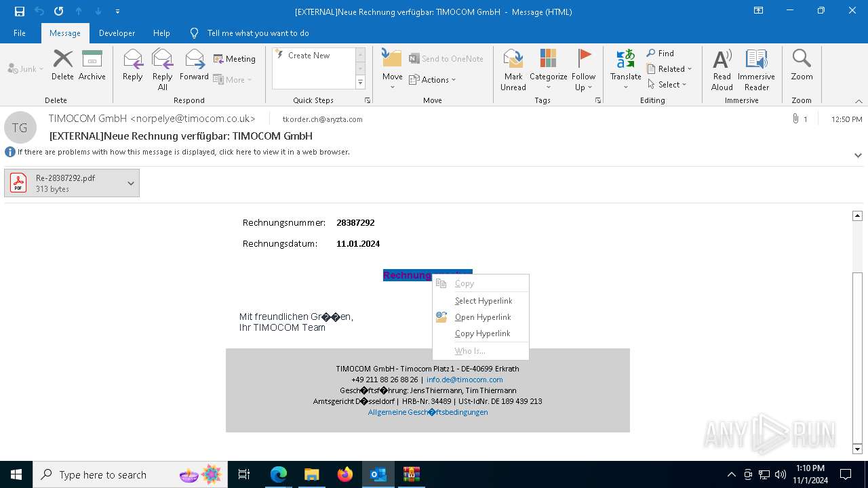Click the taskbar search box
868x488 pixels.
click(x=130, y=474)
